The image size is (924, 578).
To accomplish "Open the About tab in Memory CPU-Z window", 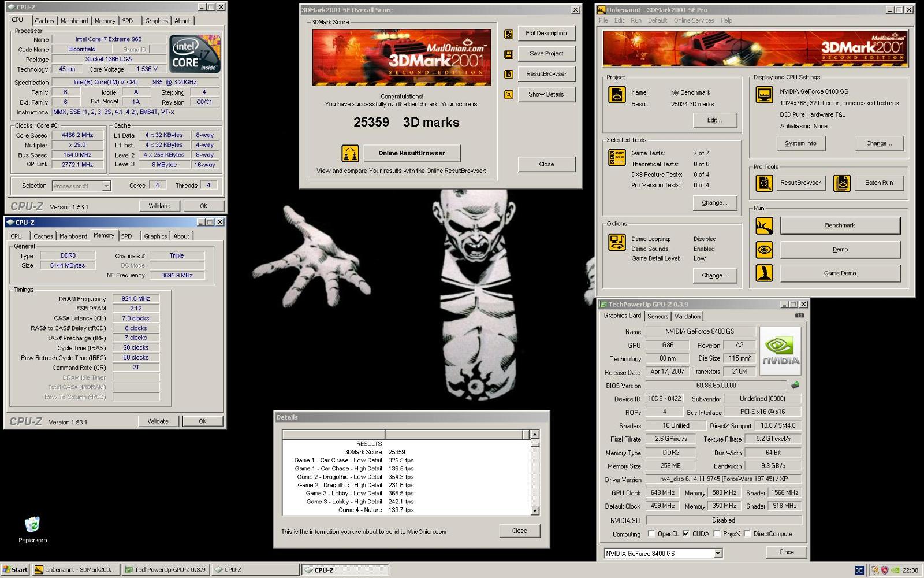I will [181, 236].
